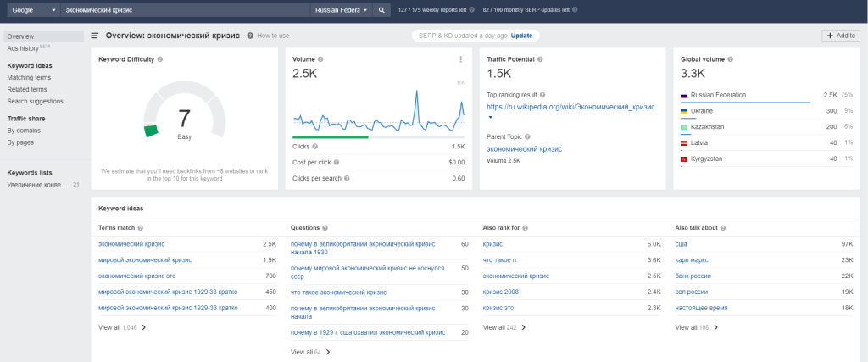Click the Volume info icon
The width and height of the screenshot is (868, 362).
[320, 59]
